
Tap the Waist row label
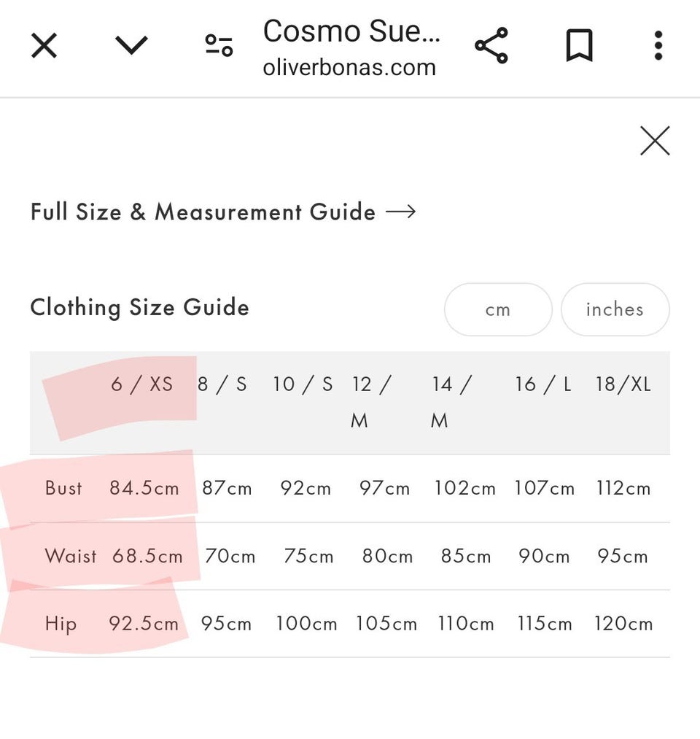pyautogui.click(x=70, y=556)
